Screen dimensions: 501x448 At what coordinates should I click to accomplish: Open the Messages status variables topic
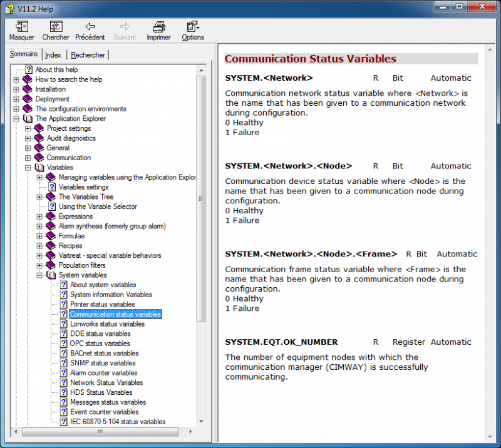click(108, 402)
